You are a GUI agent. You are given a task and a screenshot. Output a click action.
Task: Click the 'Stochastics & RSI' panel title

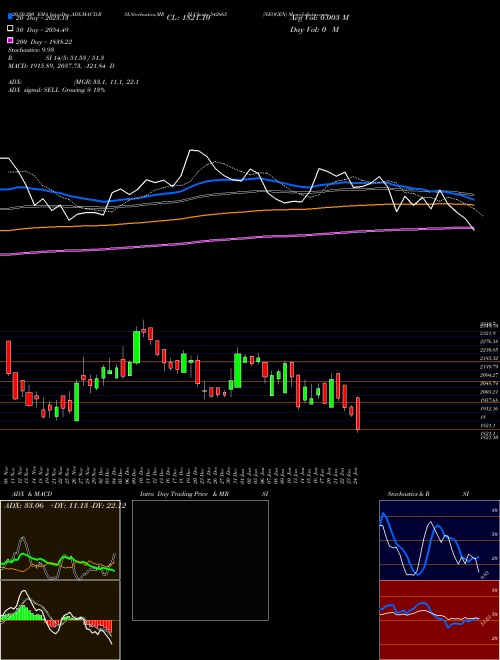428,494
